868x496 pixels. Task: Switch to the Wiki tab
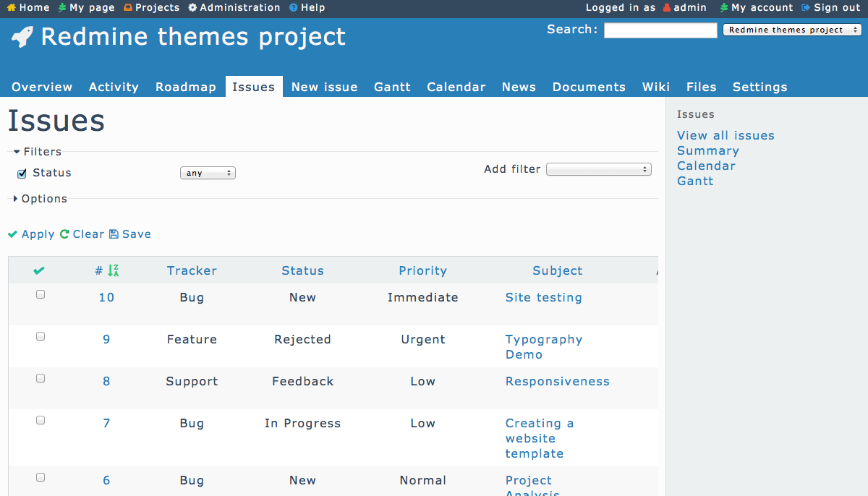pyautogui.click(x=656, y=87)
